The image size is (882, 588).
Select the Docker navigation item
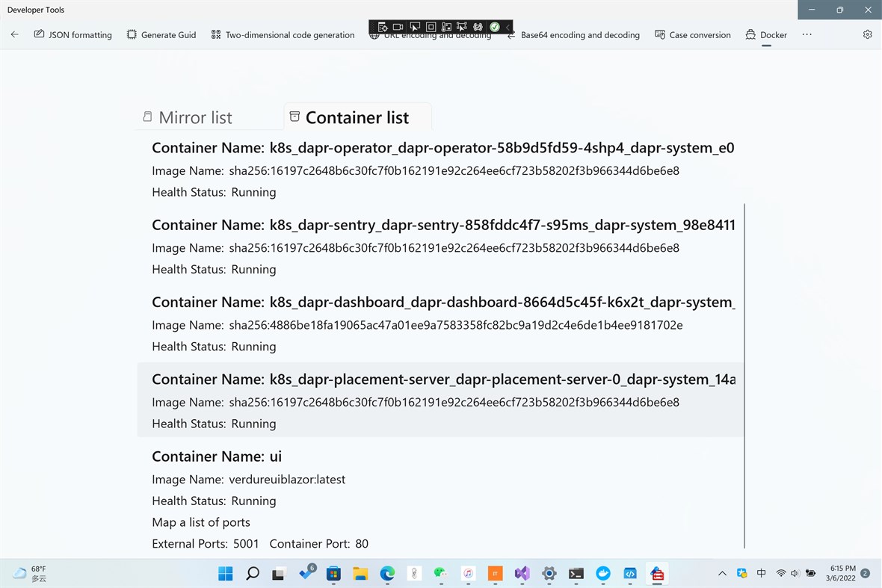pos(766,35)
